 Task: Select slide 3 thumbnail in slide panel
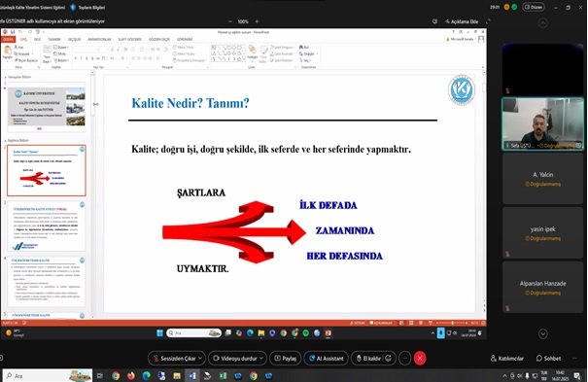[46, 226]
